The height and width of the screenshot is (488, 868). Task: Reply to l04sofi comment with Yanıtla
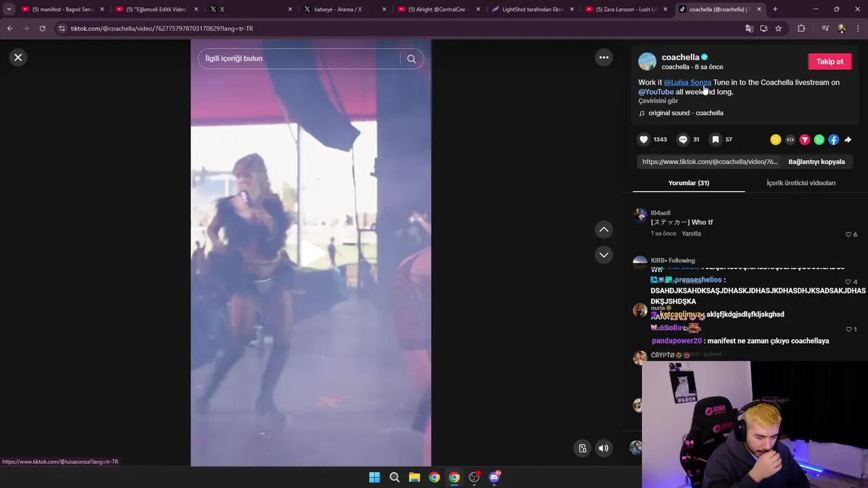691,234
